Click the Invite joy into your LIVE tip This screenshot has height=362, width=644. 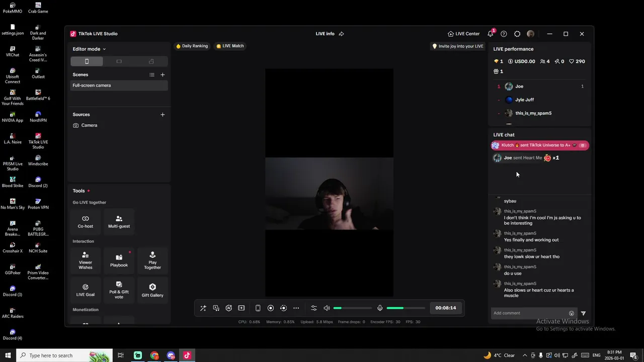[x=458, y=46]
